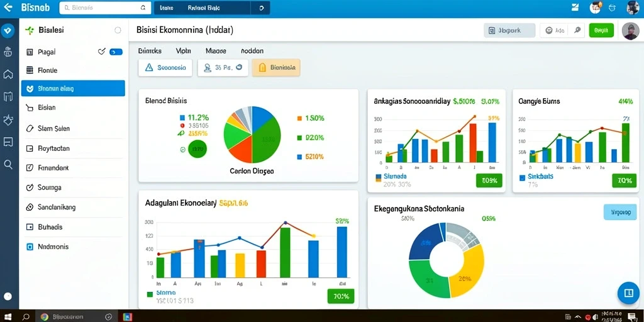Open Windows Start button on taskbar
This screenshot has height=322, width=644.
[x=8, y=317]
